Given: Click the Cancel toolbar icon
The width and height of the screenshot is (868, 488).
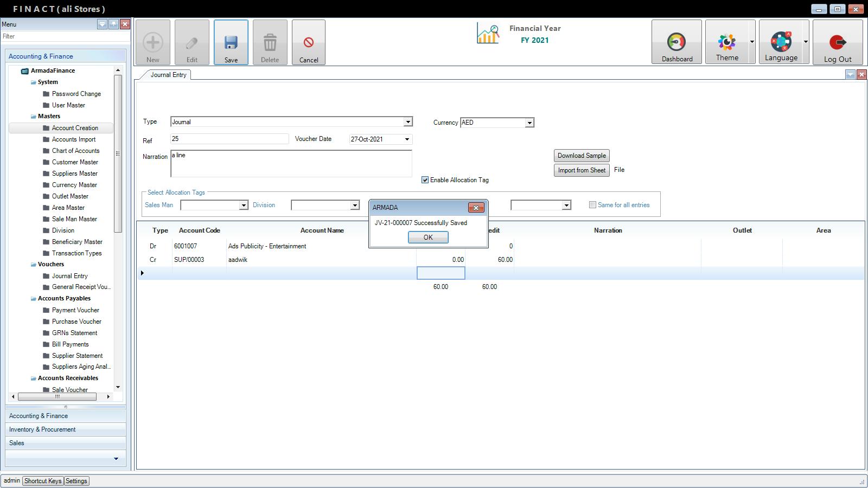Looking at the screenshot, I should click(x=308, y=43).
